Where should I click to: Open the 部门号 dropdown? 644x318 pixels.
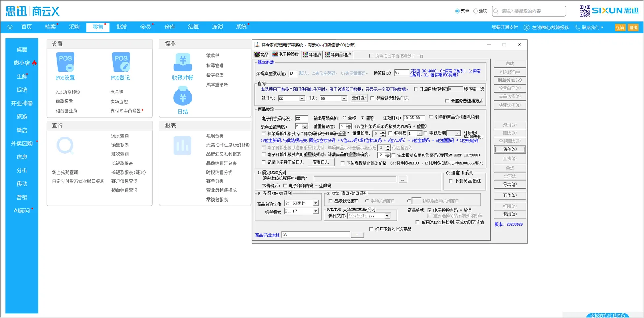point(302,98)
